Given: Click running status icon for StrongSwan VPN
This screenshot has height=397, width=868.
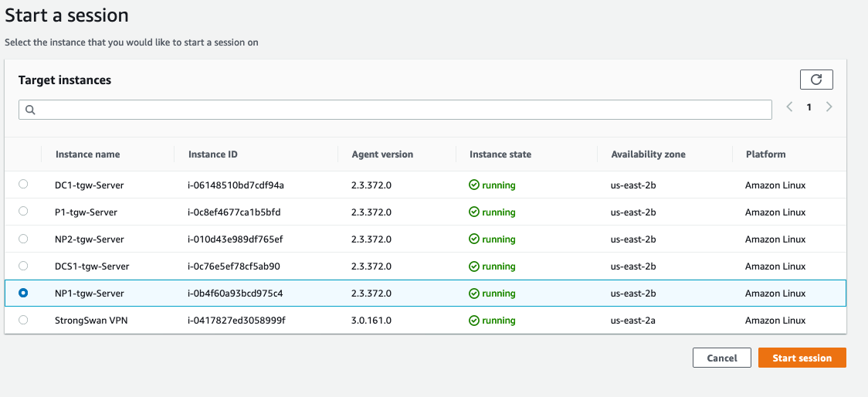Looking at the screenshot, I should click(474, 321).
